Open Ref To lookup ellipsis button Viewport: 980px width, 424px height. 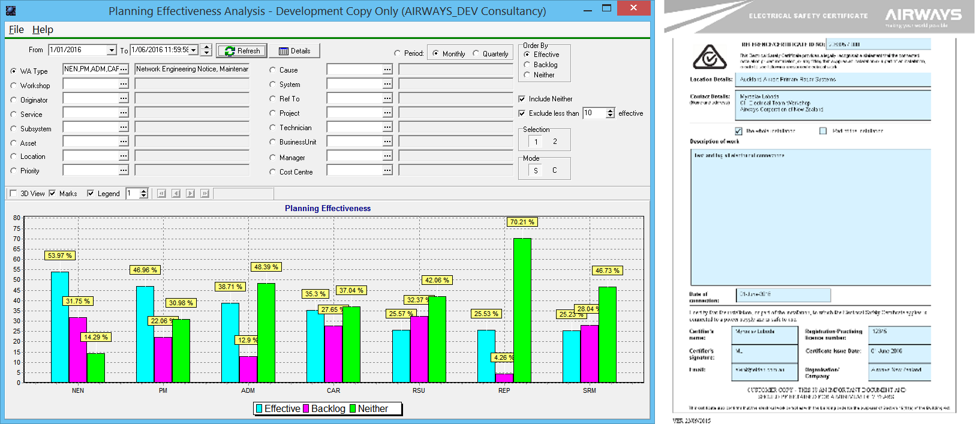coord(387,98)
